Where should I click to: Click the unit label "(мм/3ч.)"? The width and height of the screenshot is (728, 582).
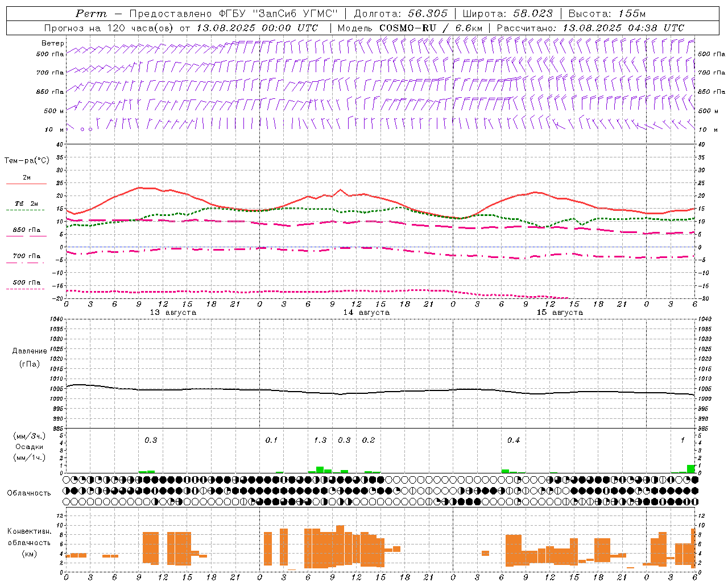[x=30, y=436]
